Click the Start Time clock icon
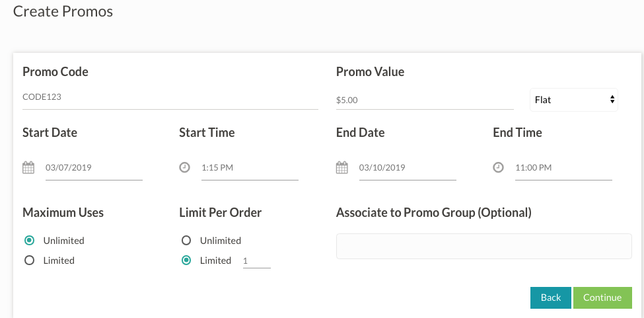The image size is (644, 318). [184, 167]
